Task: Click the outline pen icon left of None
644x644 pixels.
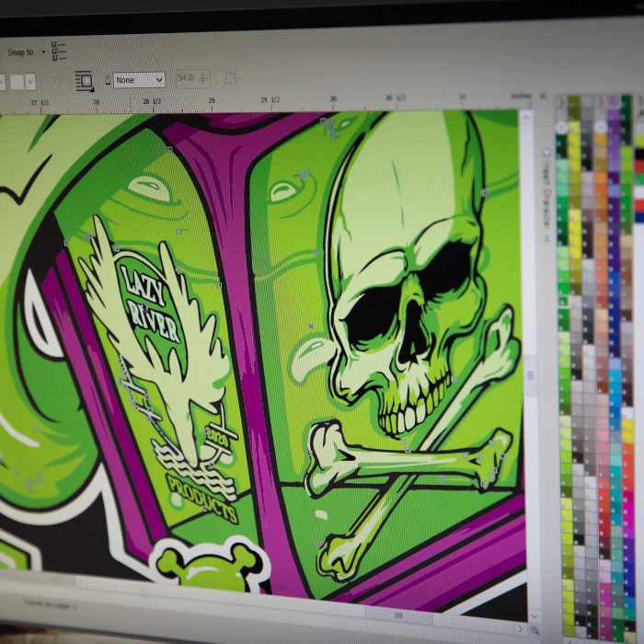Action: tap(109, 80)
